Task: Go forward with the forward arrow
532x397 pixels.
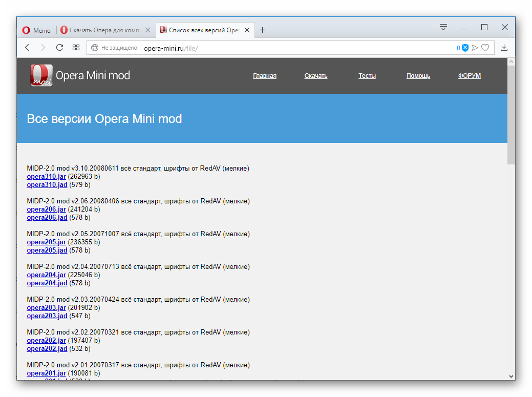Action: pos(43,48)
